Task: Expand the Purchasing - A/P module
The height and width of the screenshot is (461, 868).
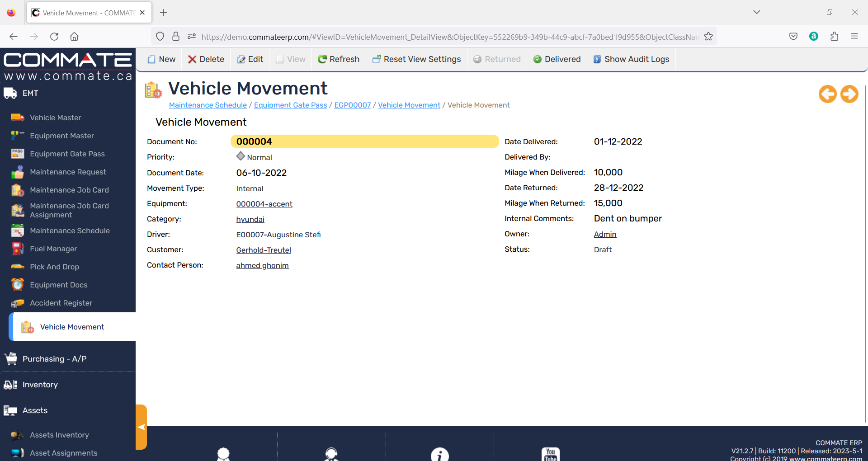Action: 54,359
